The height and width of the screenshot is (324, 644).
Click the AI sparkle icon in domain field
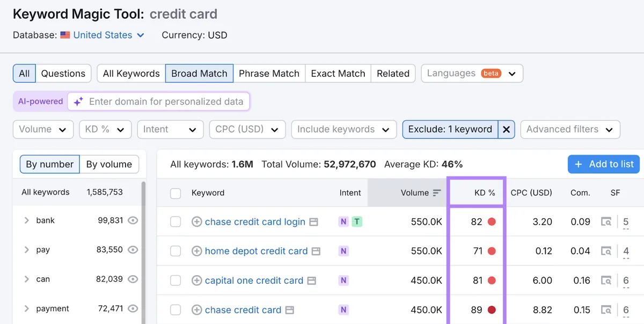(x=78, y=102)
